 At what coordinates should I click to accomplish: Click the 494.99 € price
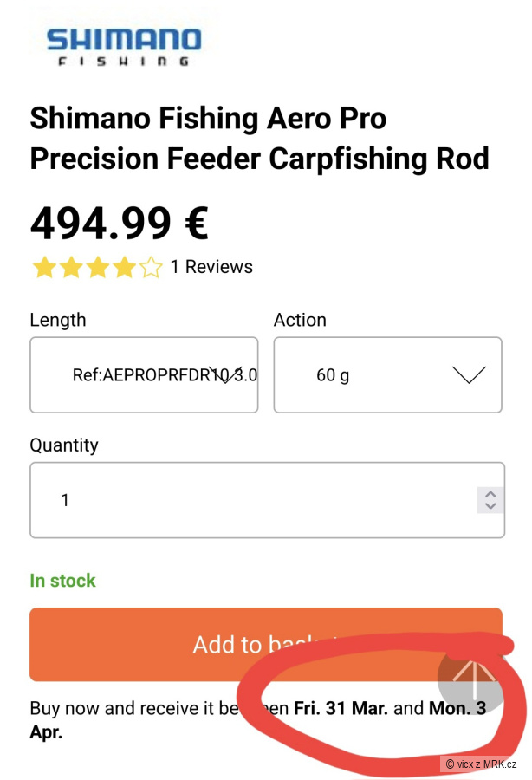point(119,223)
